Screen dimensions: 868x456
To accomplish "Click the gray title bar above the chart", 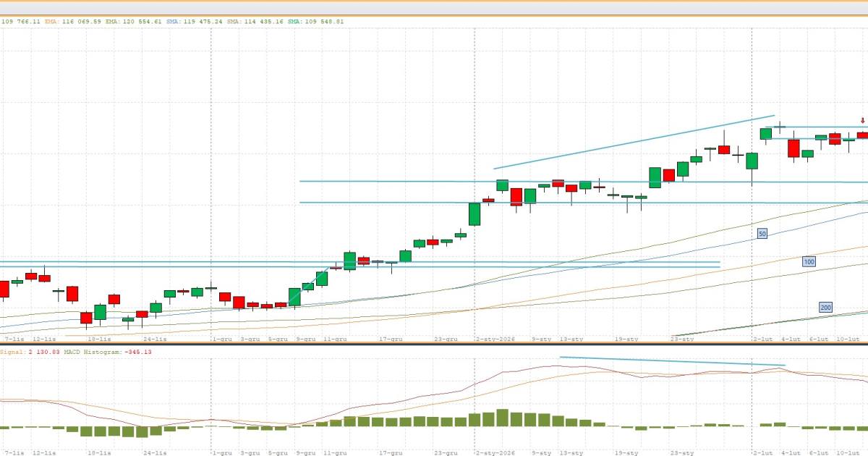I will point(434,7).
